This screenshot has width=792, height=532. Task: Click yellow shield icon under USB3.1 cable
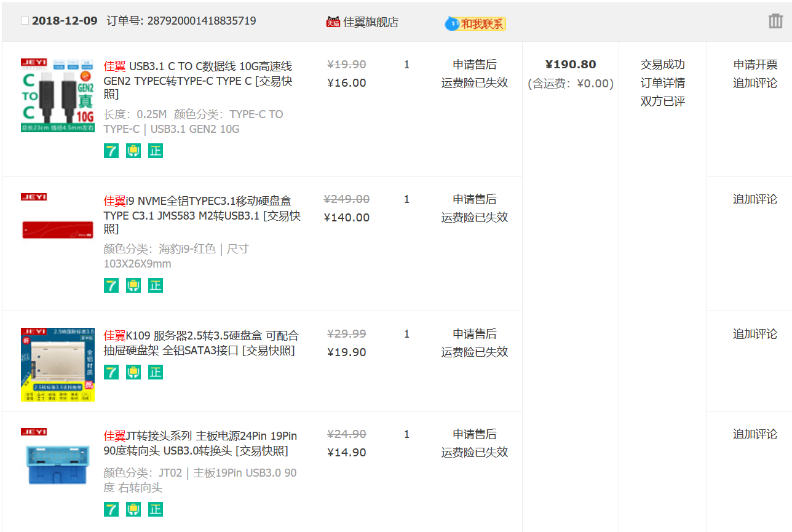(x=133, y=151)
